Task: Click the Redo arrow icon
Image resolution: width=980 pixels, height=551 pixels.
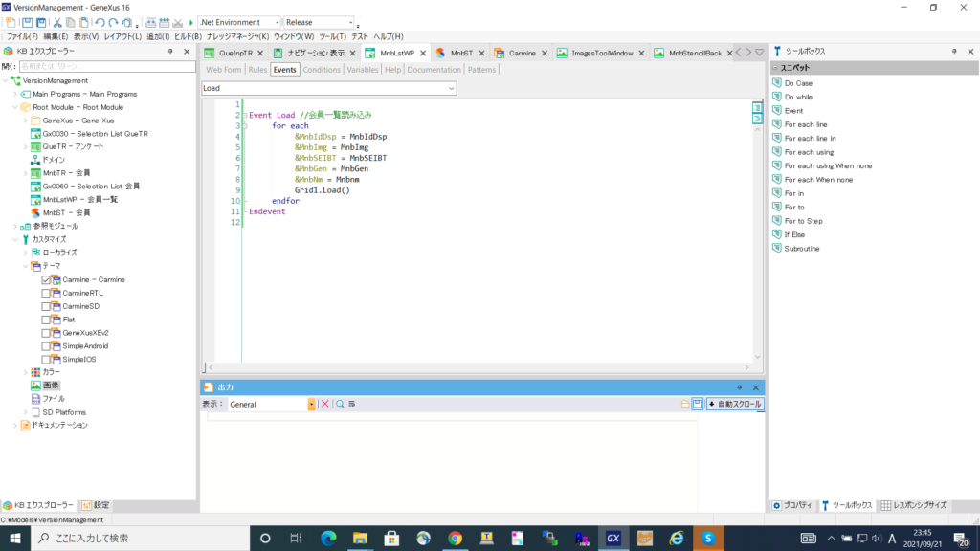Action: 113,23
